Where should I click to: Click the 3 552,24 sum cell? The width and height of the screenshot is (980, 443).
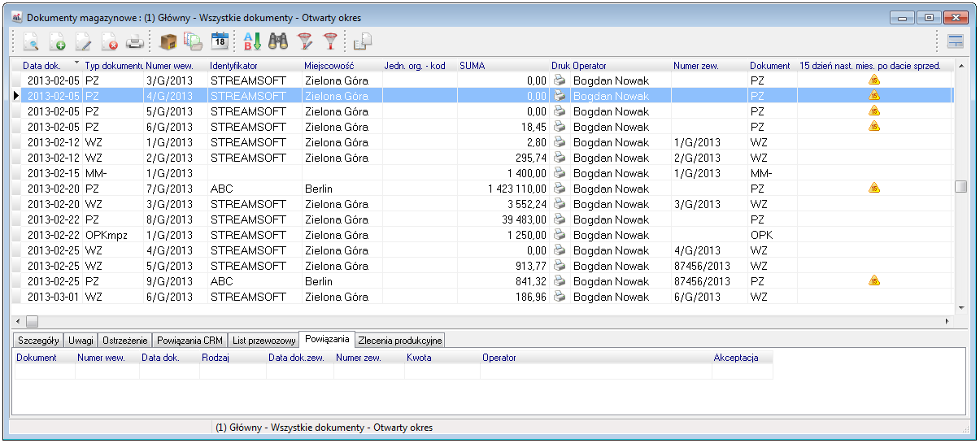tap(503, 204)
